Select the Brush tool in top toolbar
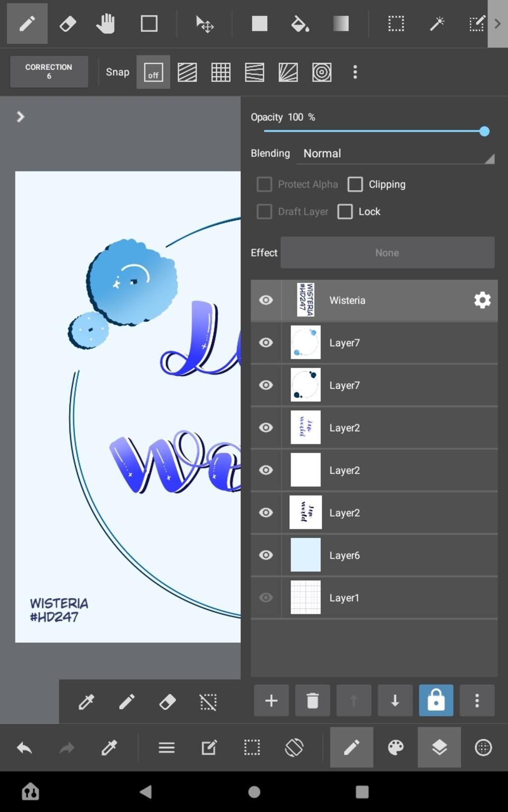The width and height of the screenshot is (508, 812). tap(27, 23)
